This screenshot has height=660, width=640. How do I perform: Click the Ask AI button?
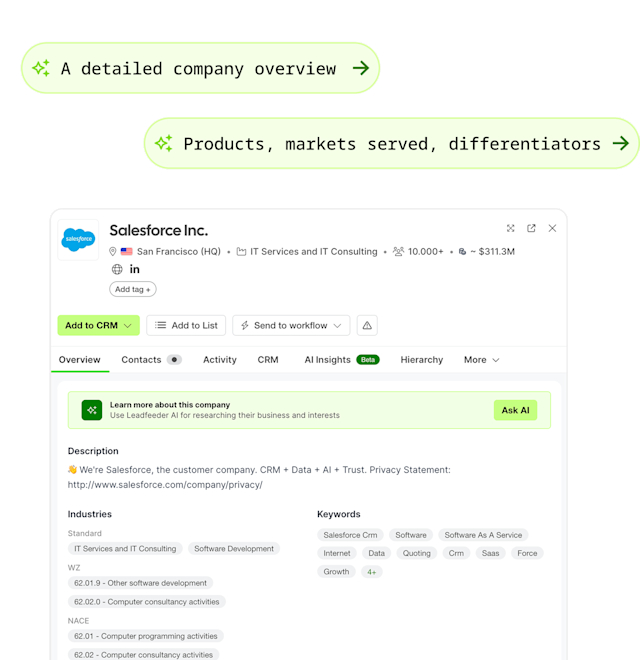click(515, 410)
